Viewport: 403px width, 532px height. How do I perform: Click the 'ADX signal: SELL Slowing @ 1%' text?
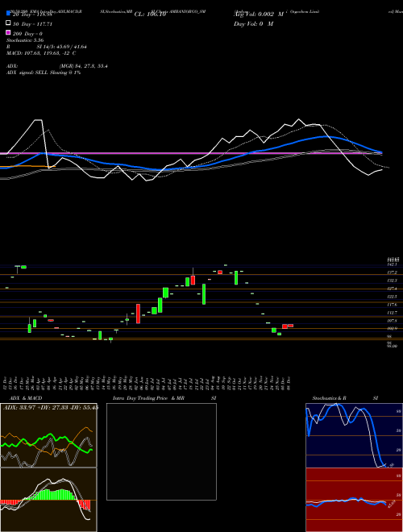pyautogui.click(x=44, y=73)
